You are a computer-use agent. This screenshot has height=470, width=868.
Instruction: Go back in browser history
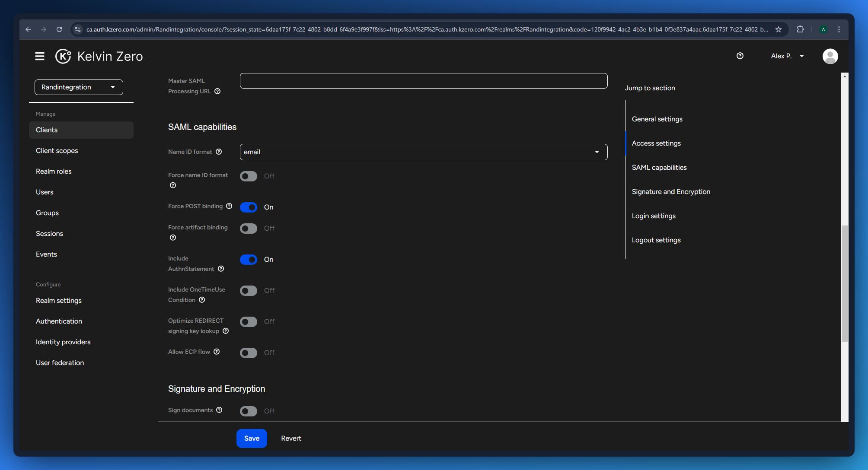[x=28, y=29]
